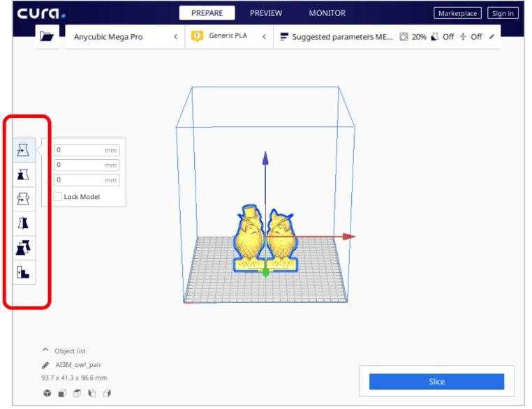The height and width of the screenshot is (409, 532).
Task: Collapse the Object list panel
Action: [x=46, y=350]
